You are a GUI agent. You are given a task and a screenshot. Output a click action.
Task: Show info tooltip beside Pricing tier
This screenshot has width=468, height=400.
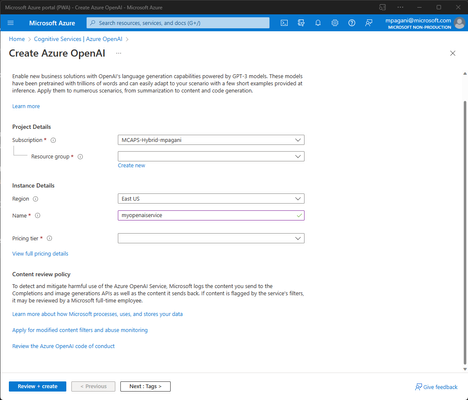[49, 238]
